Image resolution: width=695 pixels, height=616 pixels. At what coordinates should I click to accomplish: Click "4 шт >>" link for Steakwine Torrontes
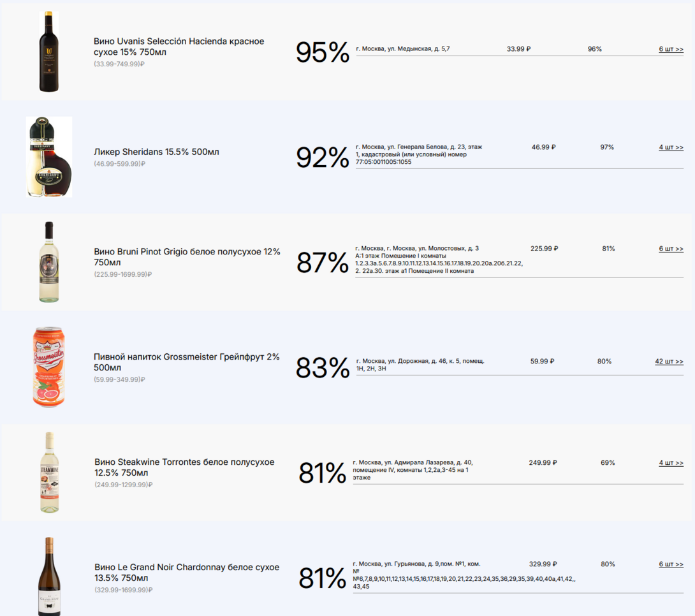[x=671, y=463]
